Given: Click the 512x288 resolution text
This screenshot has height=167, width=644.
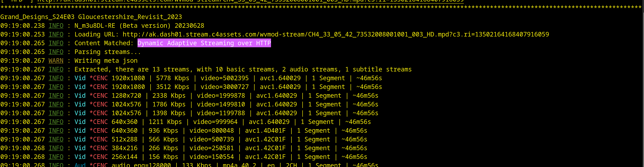Looking at the screenshot, I should 124,139.
